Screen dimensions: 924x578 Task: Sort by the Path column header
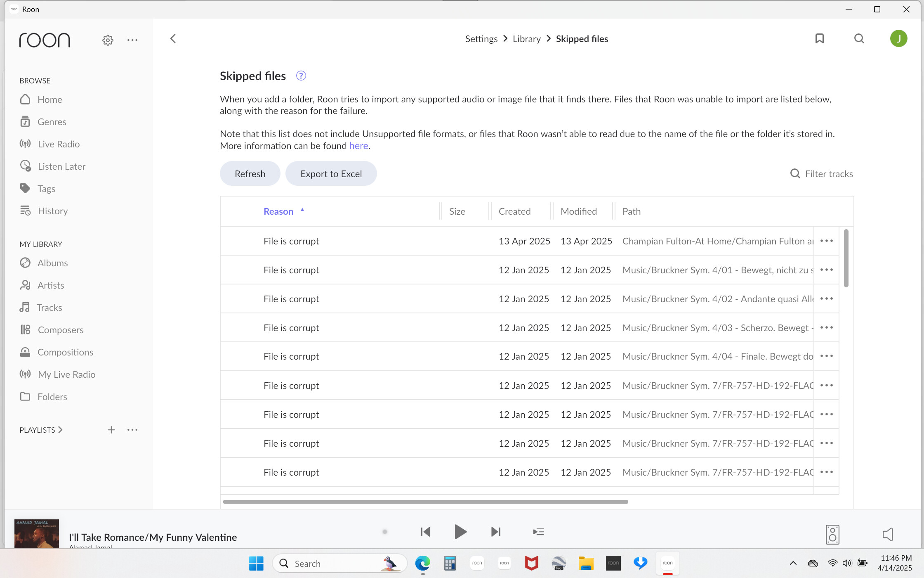pyautogui.click(x=631, y=211)
